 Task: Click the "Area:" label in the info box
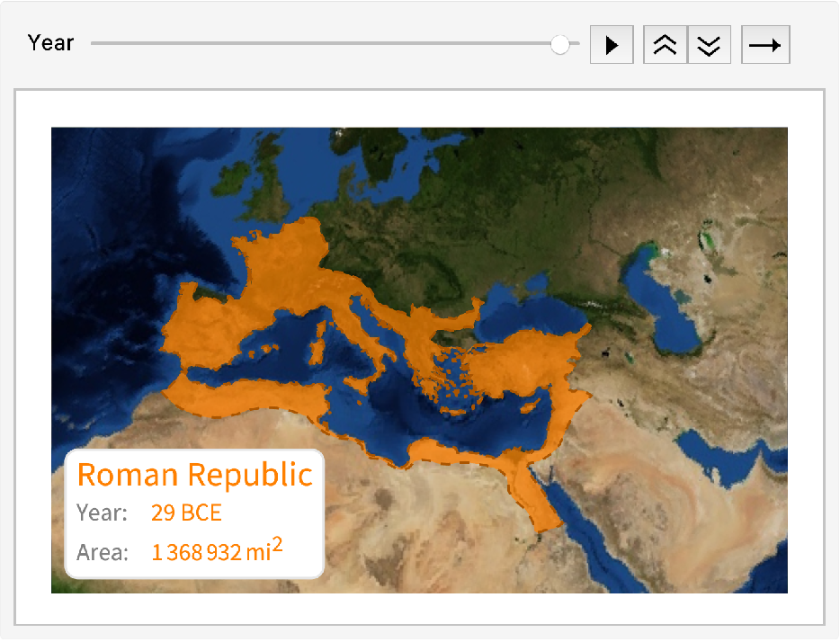102,552
